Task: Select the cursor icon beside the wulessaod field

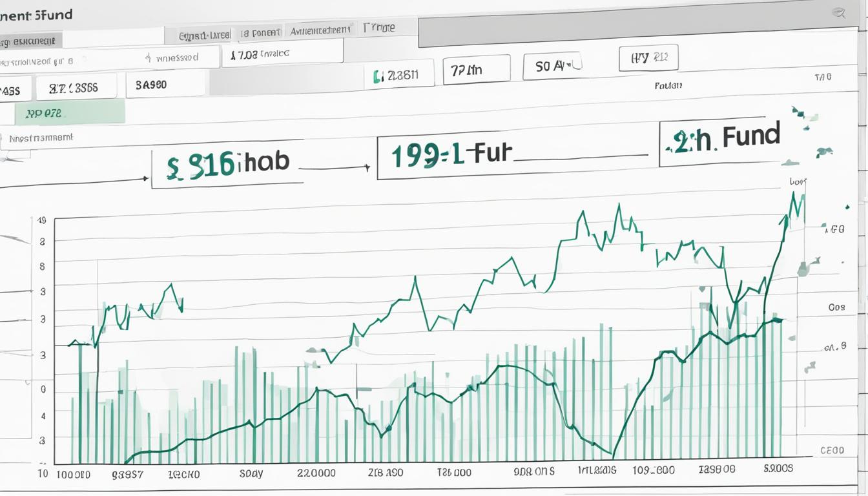Action: click(x=147, y=57)
